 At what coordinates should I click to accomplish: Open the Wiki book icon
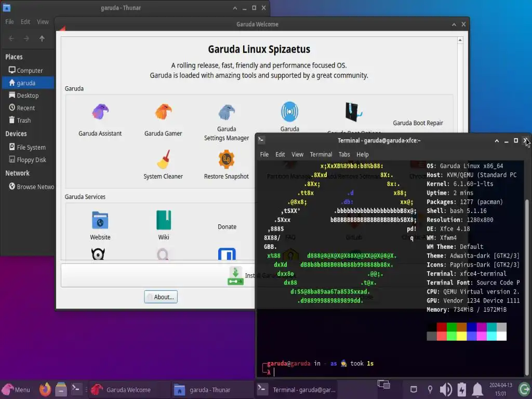click(x=164, y=220)
